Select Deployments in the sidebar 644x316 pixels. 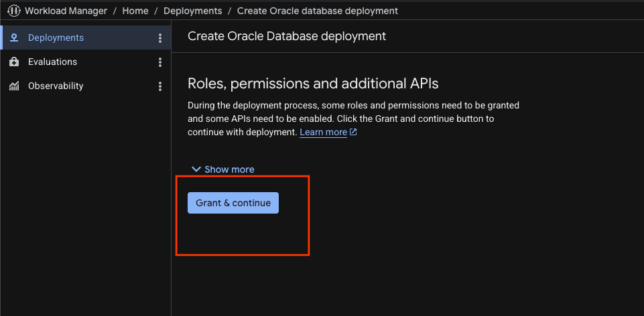click(85, 37)
